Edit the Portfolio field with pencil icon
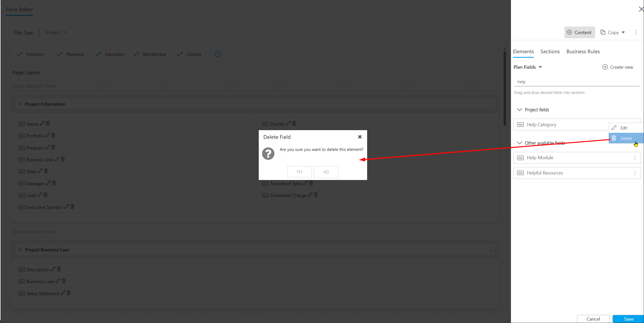644x323 pixels. pyautogui.click(x=47, y=135)
